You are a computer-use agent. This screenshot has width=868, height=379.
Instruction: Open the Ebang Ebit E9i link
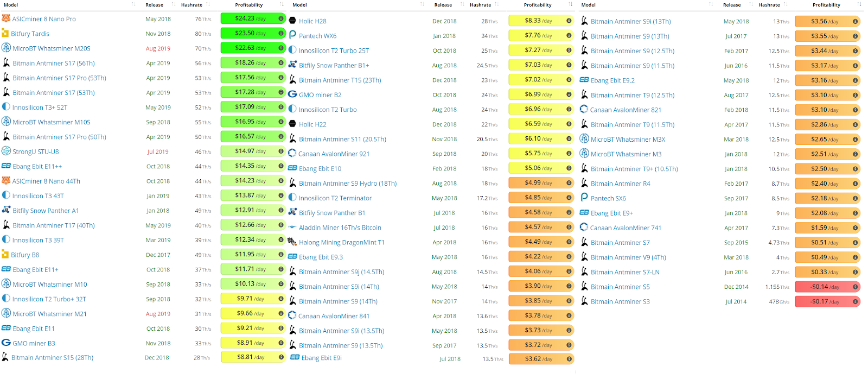tap(322, 358)
